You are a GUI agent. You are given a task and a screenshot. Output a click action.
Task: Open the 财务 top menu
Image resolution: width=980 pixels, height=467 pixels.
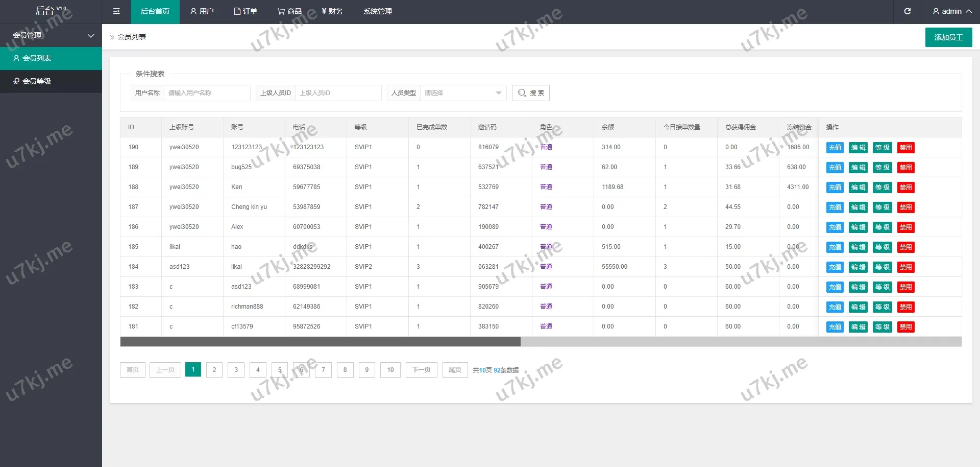click(x=332, y=11)
